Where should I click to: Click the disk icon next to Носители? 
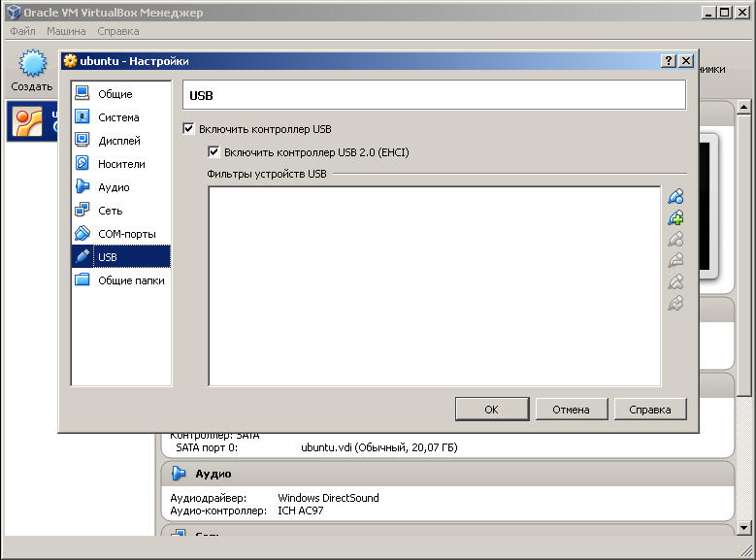pyautogui.click(x=82, y=163)
